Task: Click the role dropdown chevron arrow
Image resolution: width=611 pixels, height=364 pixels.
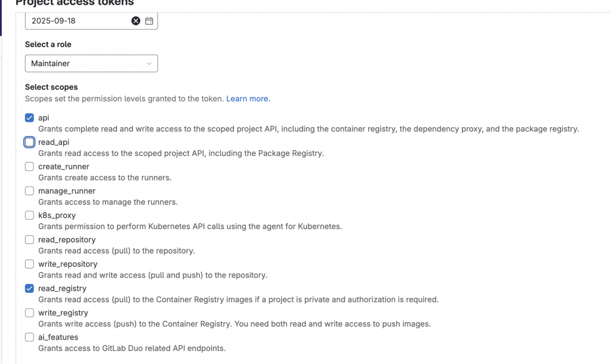Action: [x=149, y=63]
